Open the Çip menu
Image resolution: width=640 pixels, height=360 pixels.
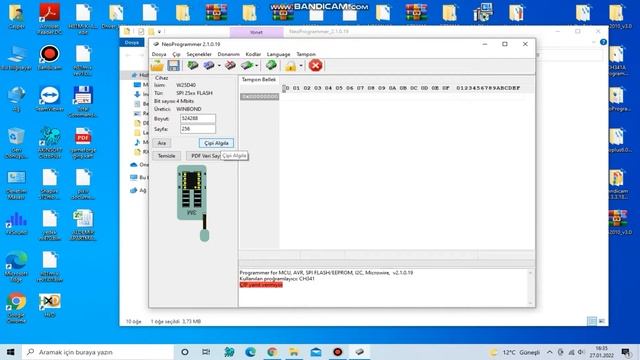[176, 54]
